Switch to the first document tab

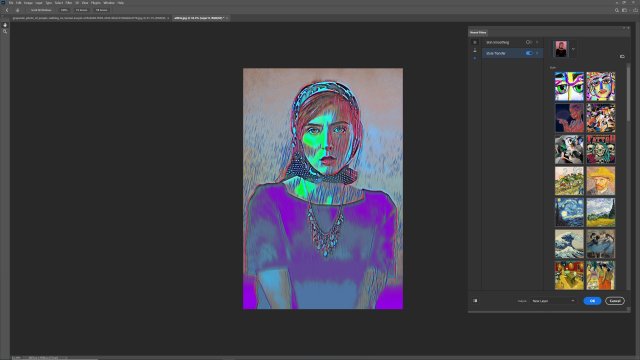point(89,18)
